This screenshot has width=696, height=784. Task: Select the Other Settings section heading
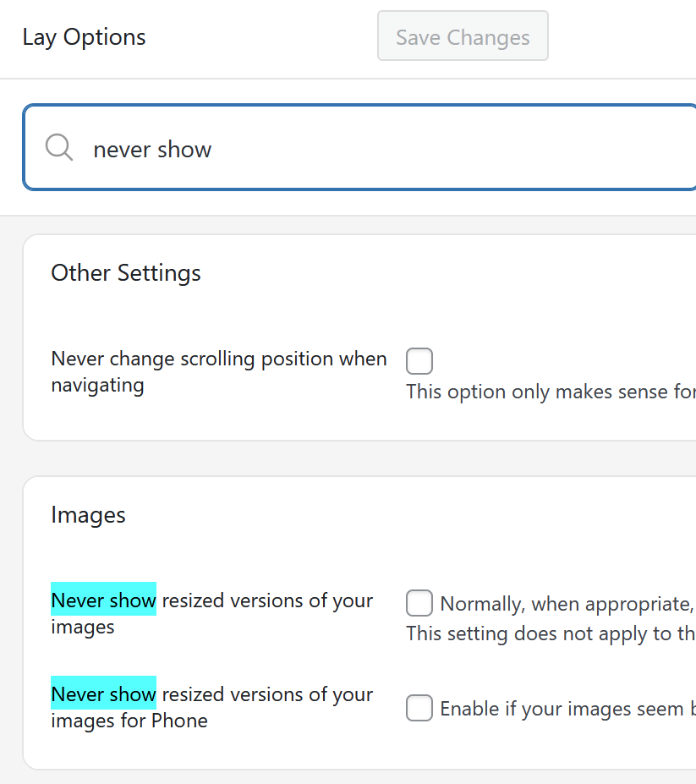[126, 273]
